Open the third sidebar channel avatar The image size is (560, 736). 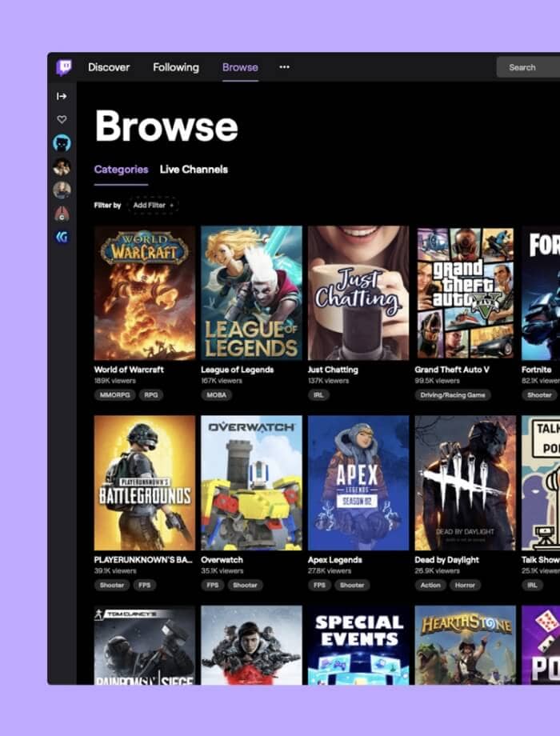(x=62, y=190)
